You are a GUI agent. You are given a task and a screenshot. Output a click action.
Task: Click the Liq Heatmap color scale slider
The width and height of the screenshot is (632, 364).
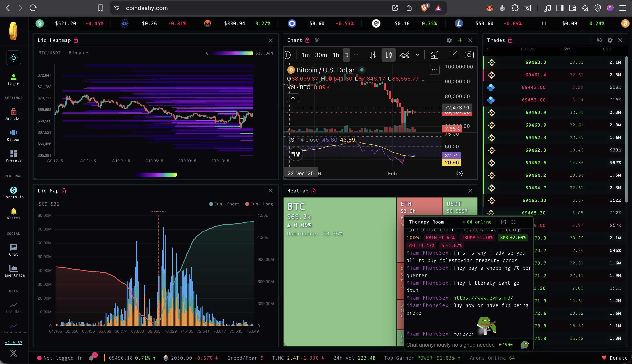(156, 174)
